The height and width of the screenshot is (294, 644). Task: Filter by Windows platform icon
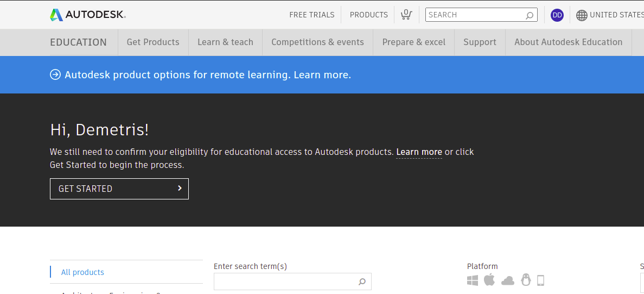click(x=473, y=280)
